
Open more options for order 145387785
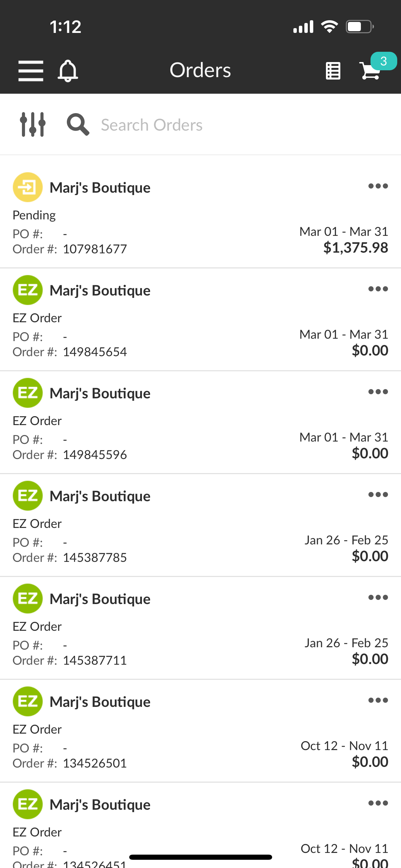point(378,495)
